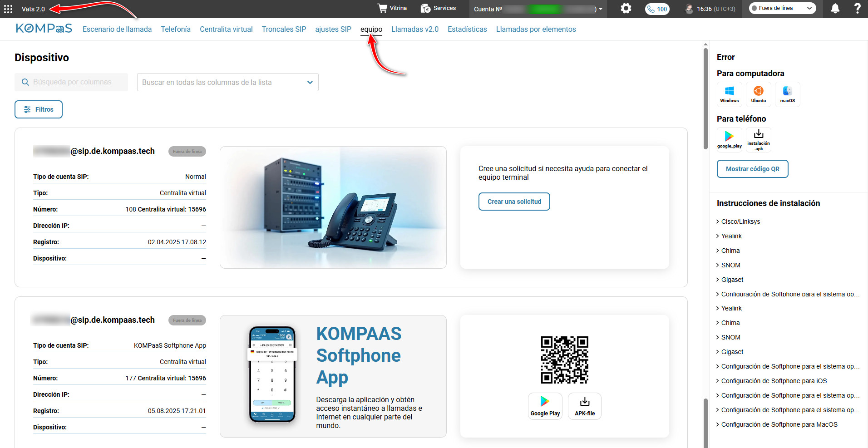Expand Cisco/Linksys instructions
Screen dimensions: 868x448
738,222
